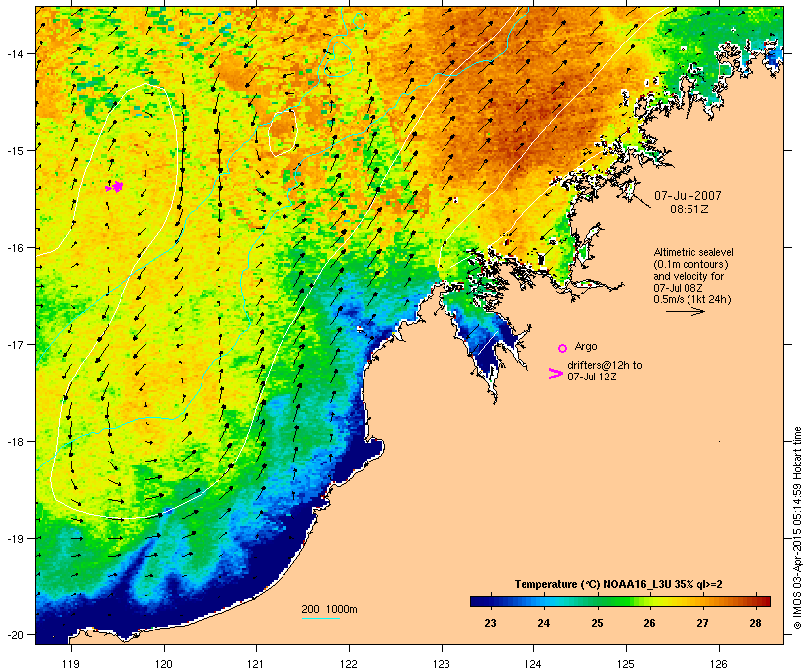This screenshot has width=810, height=672.
Task: Click the 'Argo' legend label
Action: click(586, 346)
